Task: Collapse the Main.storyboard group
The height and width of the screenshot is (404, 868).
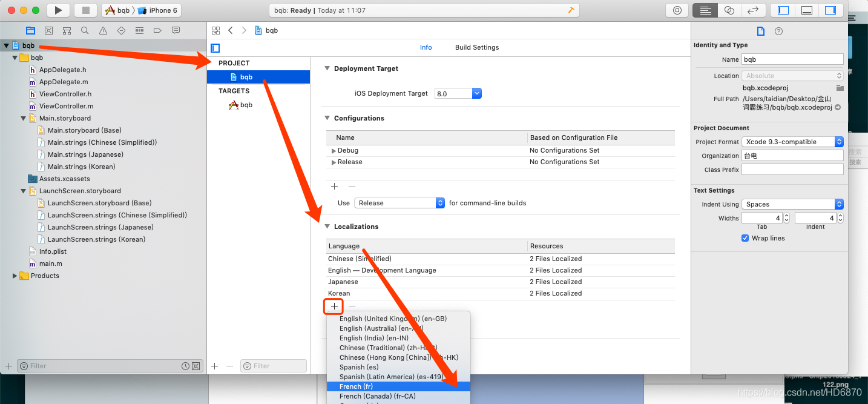Action: point(24,118)
